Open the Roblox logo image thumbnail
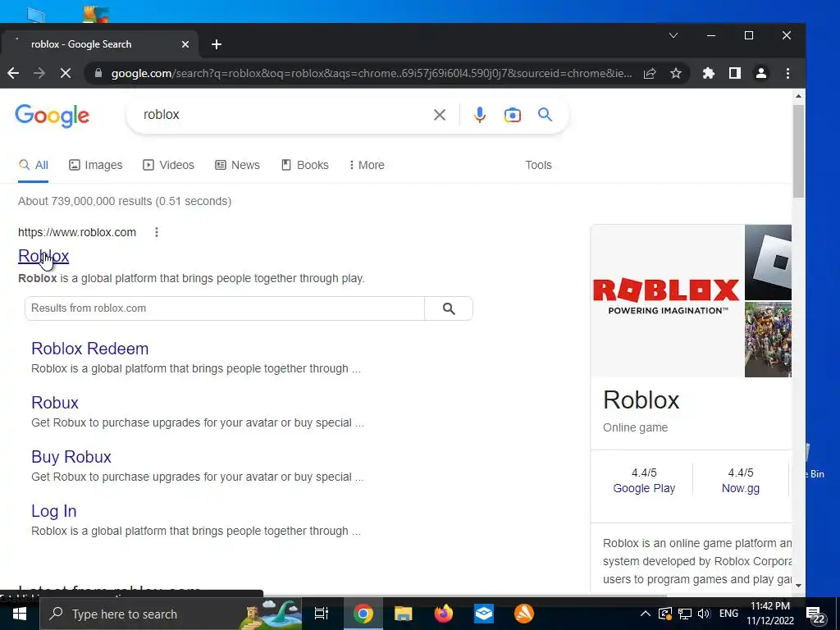840x630 pixels. tap(668, 300)
